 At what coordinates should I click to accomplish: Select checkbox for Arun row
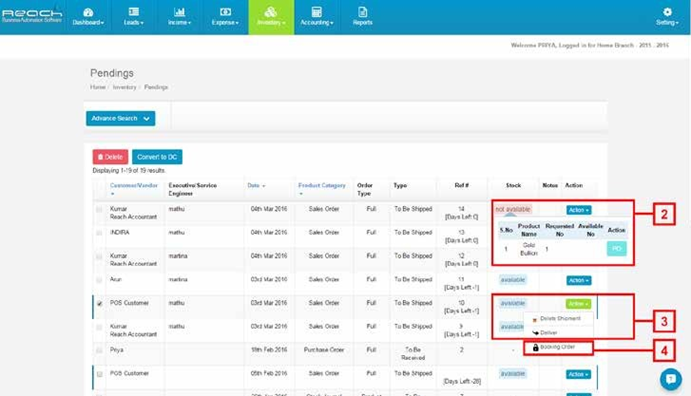click(x=99, y=280)
